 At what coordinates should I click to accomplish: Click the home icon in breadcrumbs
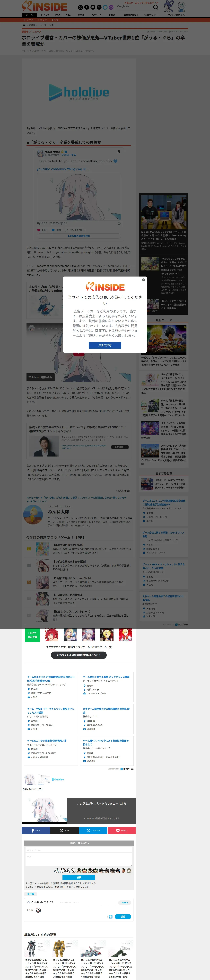tap(24, 25)
